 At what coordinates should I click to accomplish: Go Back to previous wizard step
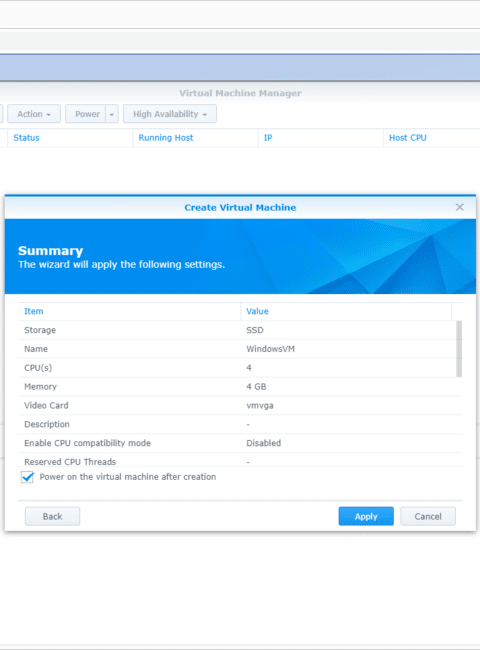coord(52,517)
